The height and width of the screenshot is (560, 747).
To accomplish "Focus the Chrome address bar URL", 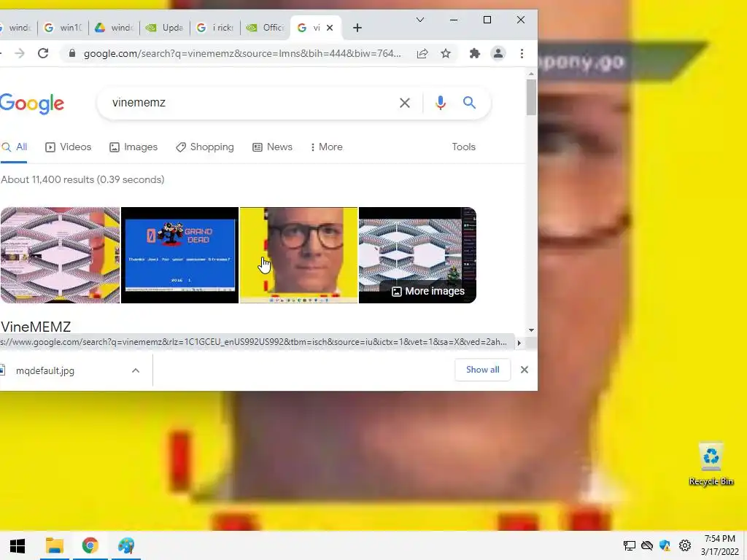I will 242,53.
